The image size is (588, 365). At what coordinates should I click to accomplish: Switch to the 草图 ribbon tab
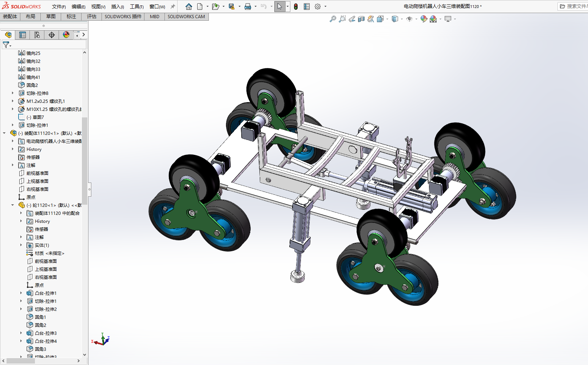[51, 17]
